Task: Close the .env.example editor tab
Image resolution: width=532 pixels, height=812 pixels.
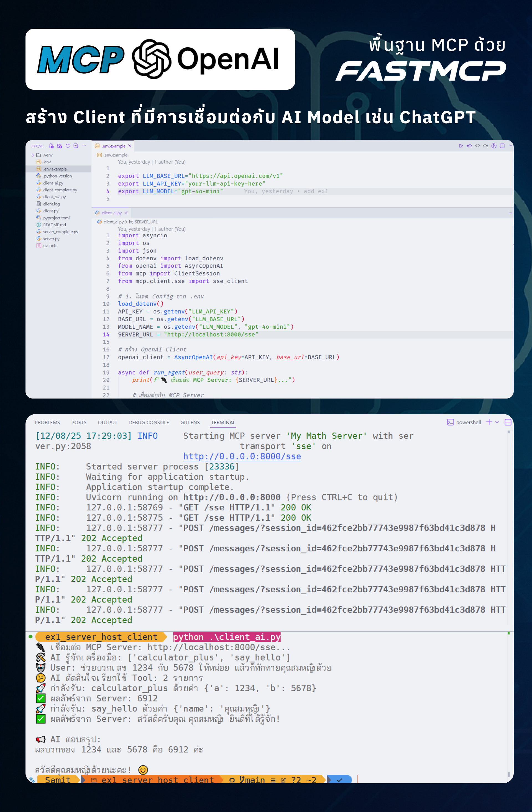Action: coord(130,146)
